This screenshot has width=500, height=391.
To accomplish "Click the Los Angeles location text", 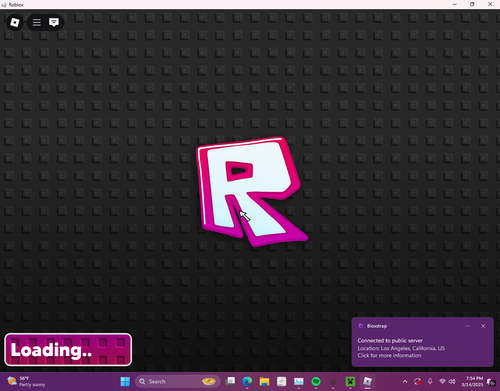I will [x=401, y=348].
